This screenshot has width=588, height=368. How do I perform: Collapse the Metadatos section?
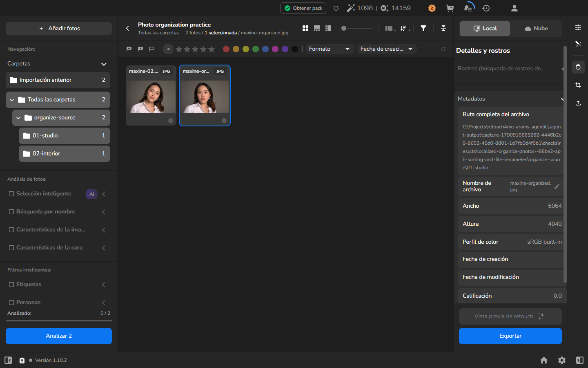[x=562, y=99]
